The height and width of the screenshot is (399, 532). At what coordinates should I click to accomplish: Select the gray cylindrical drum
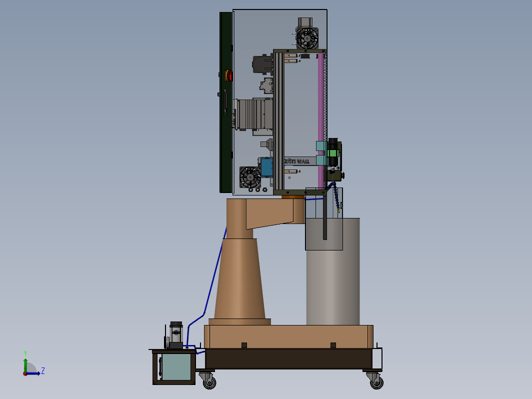tap(333, 271)
